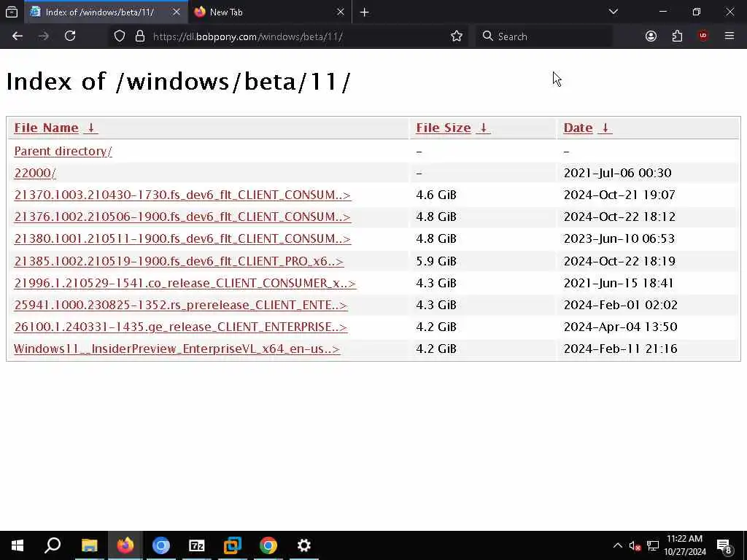Click date 2024-Feb-11 21:16
747x560 pixels.
point(620,349)
